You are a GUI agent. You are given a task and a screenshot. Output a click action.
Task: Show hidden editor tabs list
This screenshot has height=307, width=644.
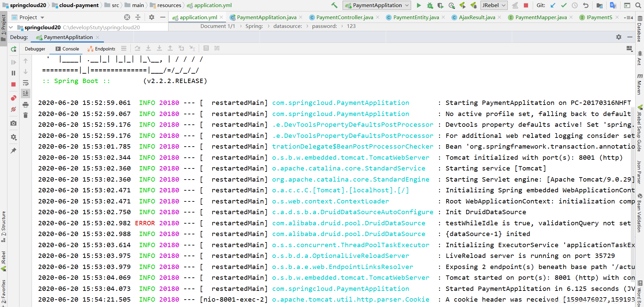click(628, 17)
